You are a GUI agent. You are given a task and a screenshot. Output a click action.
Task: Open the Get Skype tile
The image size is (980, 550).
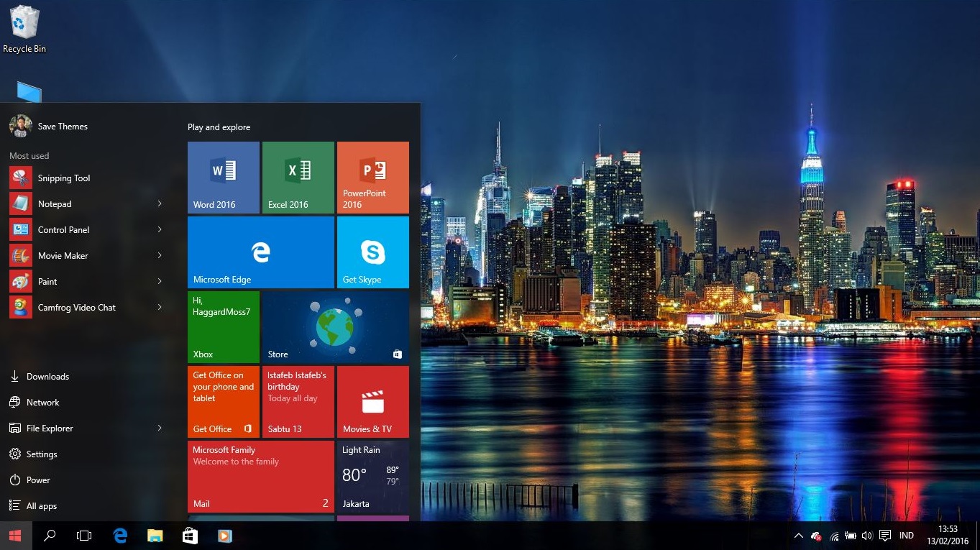click(x=373, y=252)
